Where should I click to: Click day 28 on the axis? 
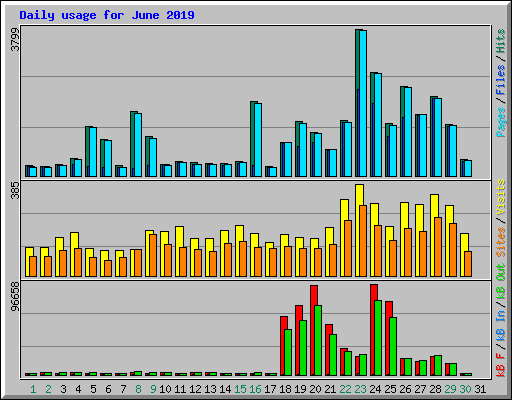[x=435, y=389]
